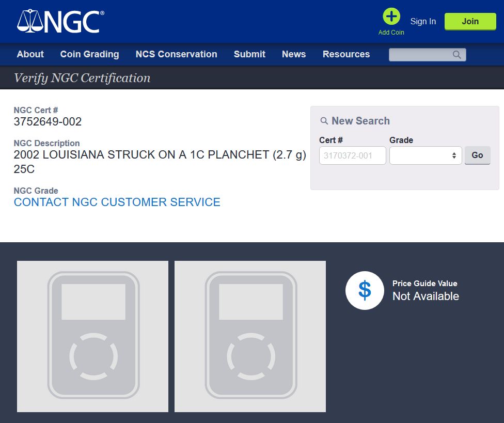Screen dimensions: 504x423
Task: Open the Grade dropdown
Action: [x=426, y=155]
